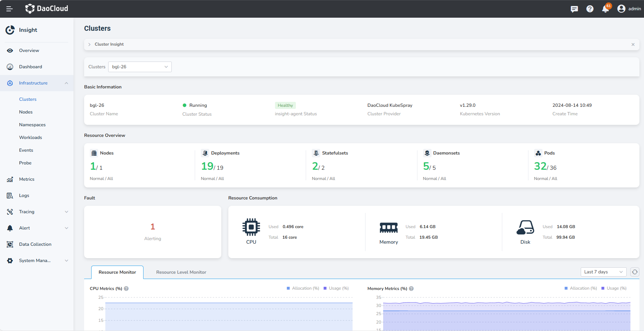Open Nodes in the sidebar
644x331 pixels.
26,112
